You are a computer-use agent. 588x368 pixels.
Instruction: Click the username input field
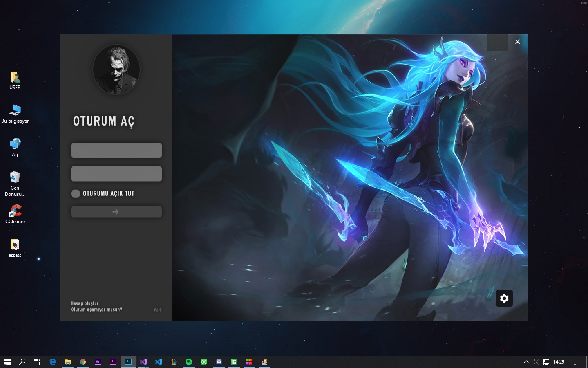tap(116, 150)
